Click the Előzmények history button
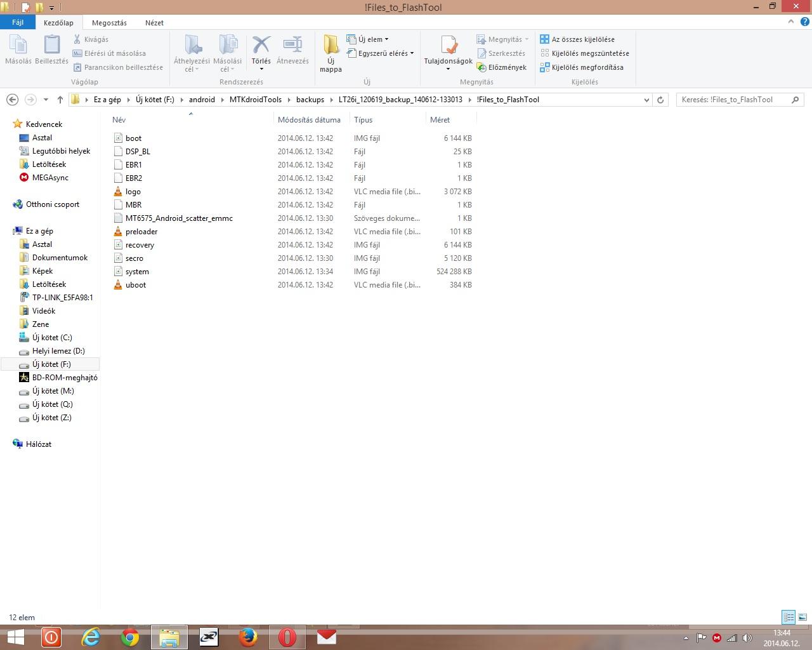 tap(502, 67)
